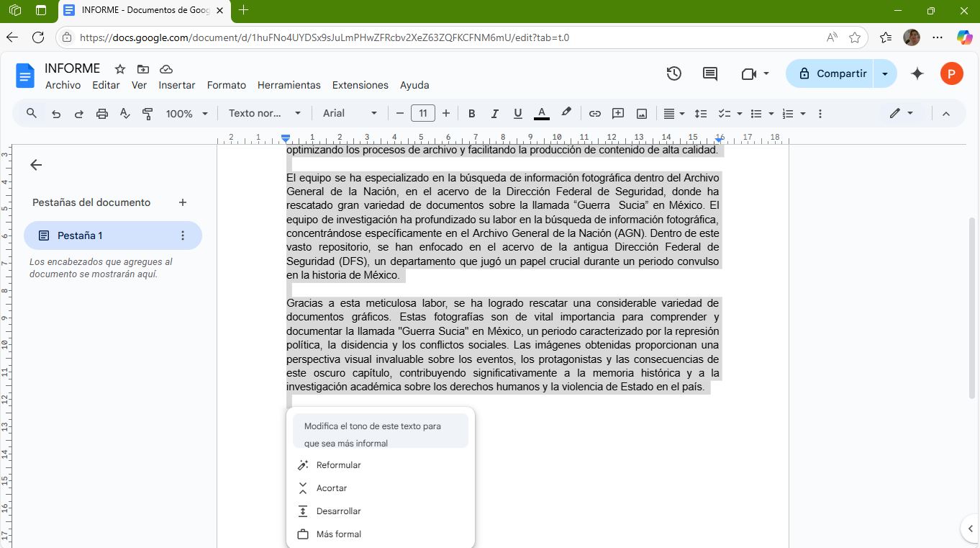Select the Paint format roller tool

[x=148, y=114]
